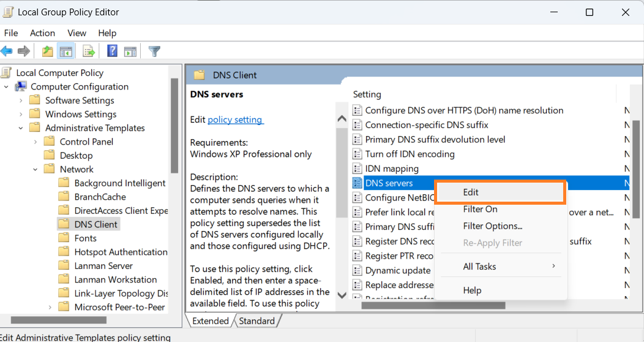This screenshot has height=342, width=644.
Task: Switch to the Standard tab
Action: tap(256, 321)
